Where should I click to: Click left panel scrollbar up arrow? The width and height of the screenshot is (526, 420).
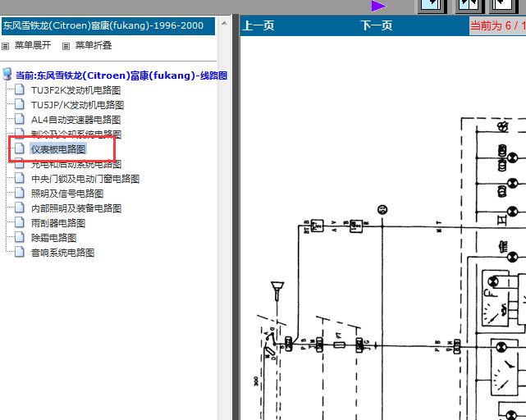pyautogui.click(x=224, y=24)
